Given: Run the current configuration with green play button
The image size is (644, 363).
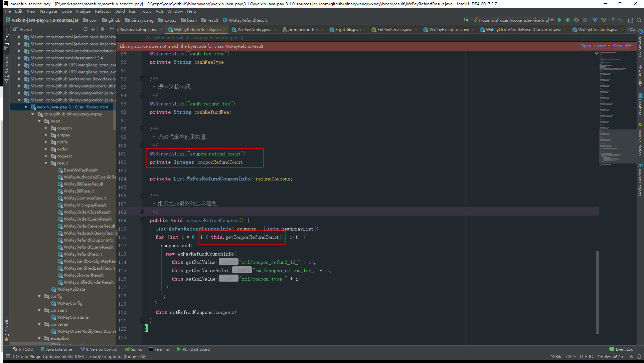Looking at the screenshot, I should click(x=560, y=20).
